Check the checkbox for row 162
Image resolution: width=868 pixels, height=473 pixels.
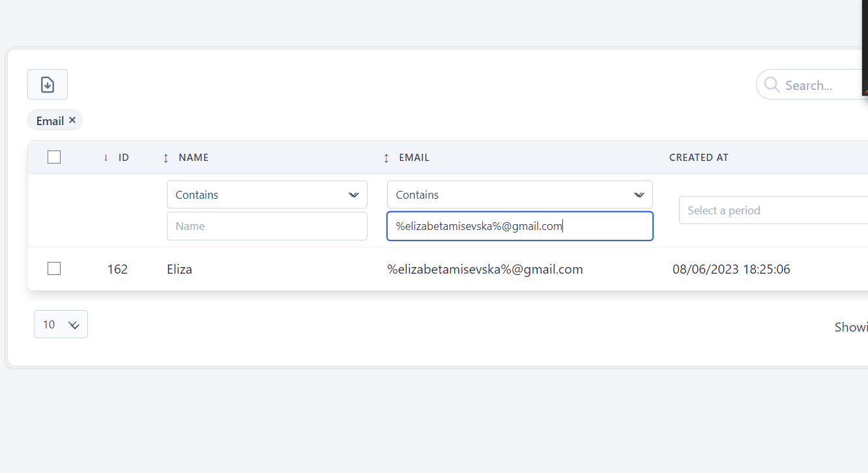coord(54,268)
